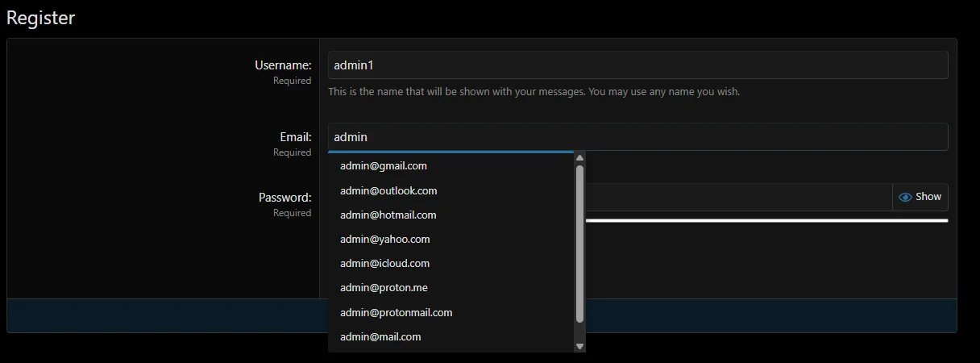
Task: Toggle the Show password button
Action: click(920, 197)
